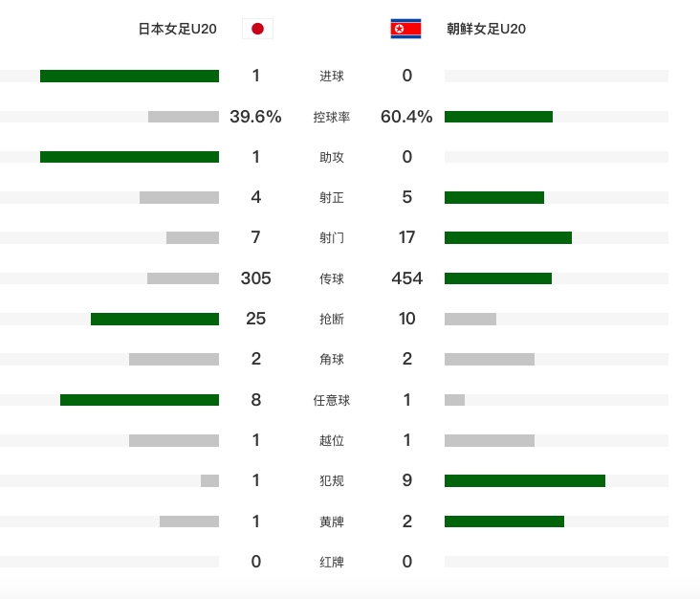Screen dimensions: 700x599
Task: Select the 越位 stat label
Action: pyautogui.click(x=332, y=441)
